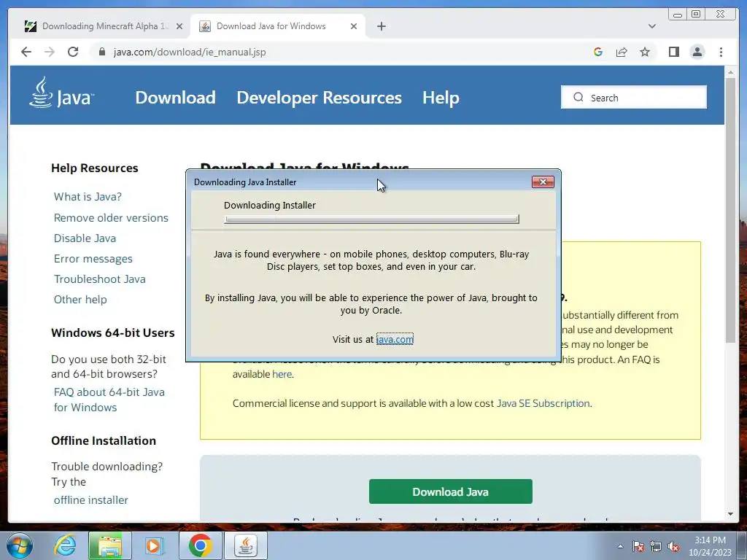This screenshot has width=747, height=560.
Task: Click the Java logo in header
Action: [x=61, y=93]
